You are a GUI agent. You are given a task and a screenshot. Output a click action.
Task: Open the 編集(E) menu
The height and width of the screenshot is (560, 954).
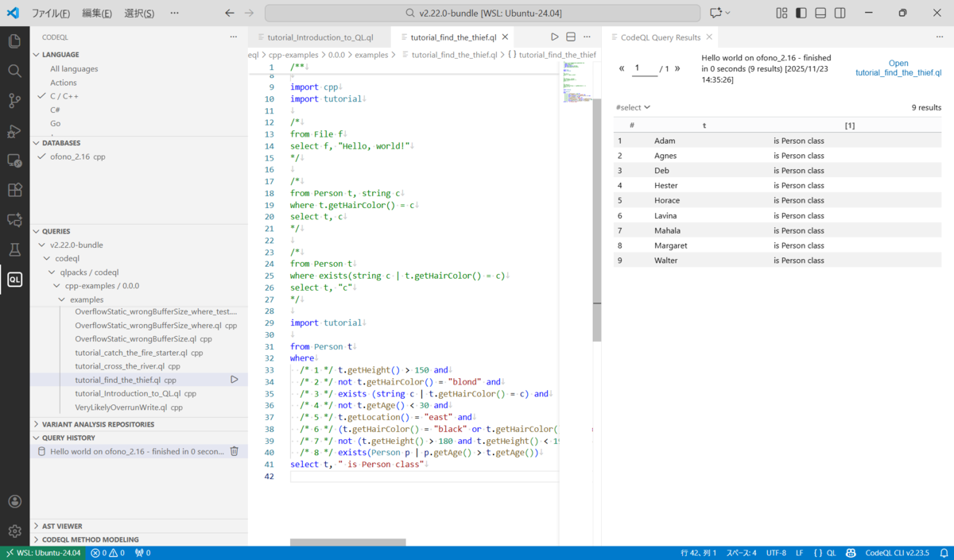click(97, 13)
